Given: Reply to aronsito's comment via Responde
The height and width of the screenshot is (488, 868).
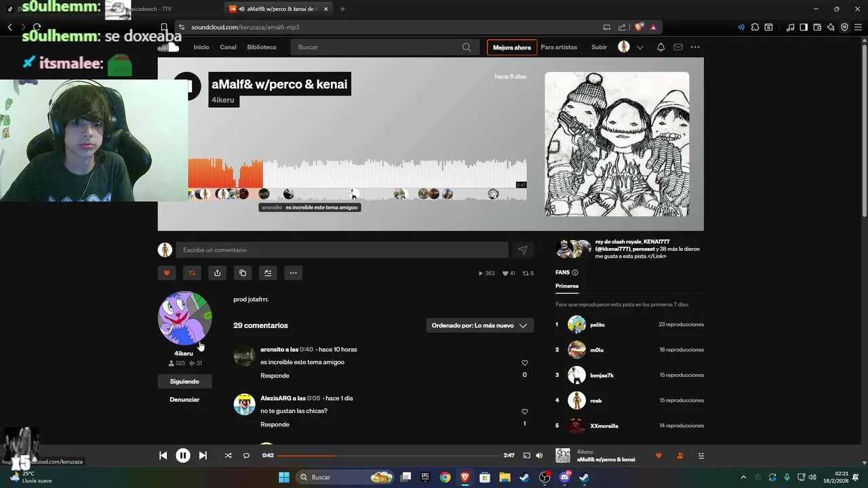Looking at the screenshot, I should [x=275, y=375].
